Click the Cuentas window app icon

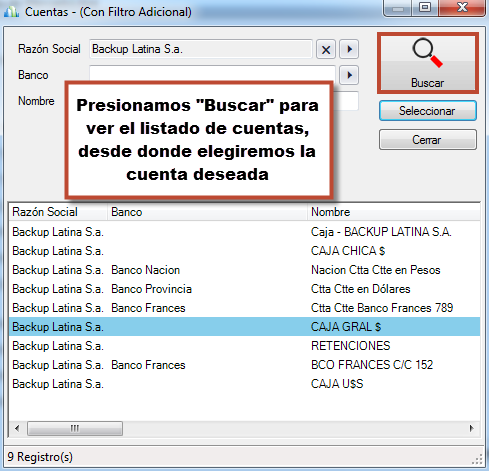coord(11,12)
